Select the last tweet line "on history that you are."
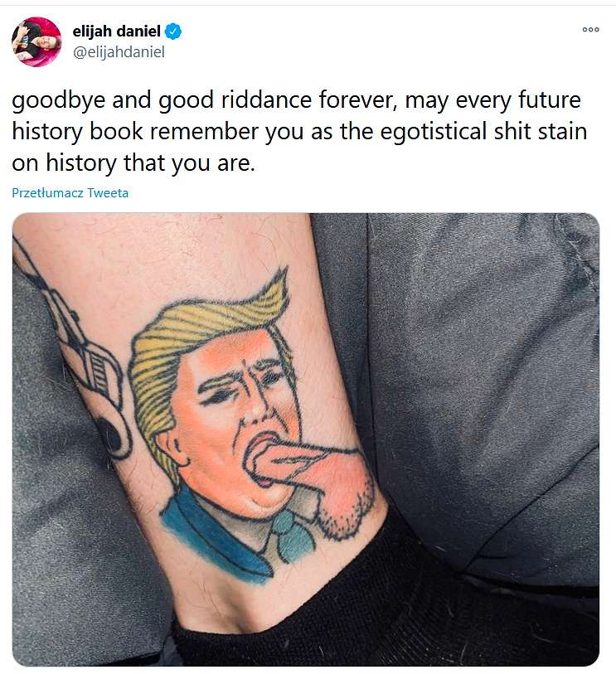This screenshot has width=616, height=674. (133, 163)
